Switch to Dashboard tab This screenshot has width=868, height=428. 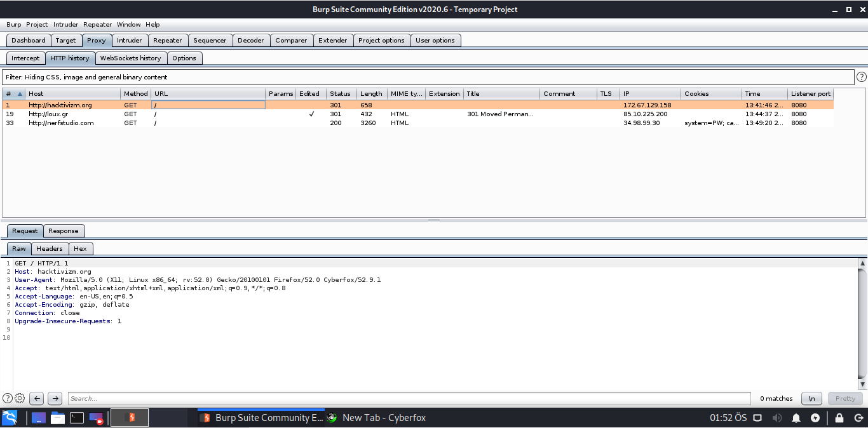click(x=29, y=40)
